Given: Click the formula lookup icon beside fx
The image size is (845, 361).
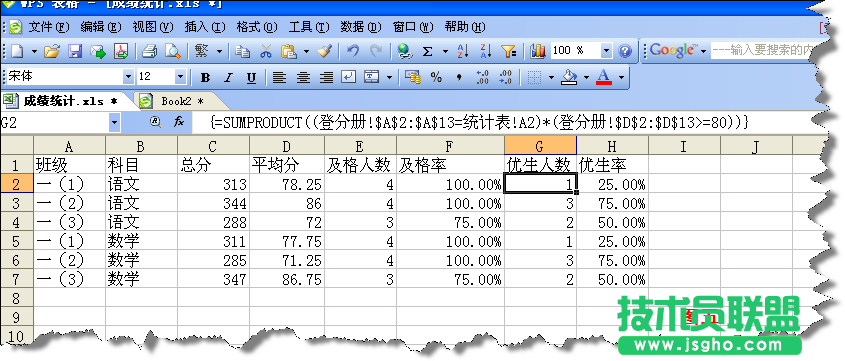Looking at the screenshot, I should (156, 123).
